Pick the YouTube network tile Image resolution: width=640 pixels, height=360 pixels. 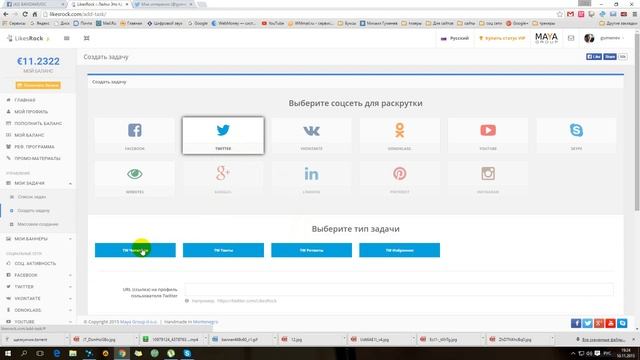point(488,136)
